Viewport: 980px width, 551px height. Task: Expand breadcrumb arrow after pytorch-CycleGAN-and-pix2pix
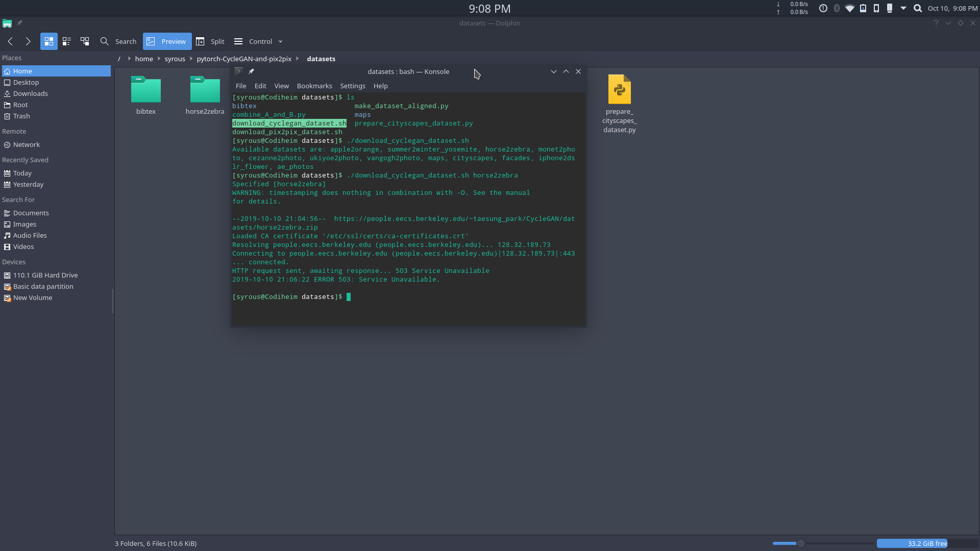pos(298,59)
